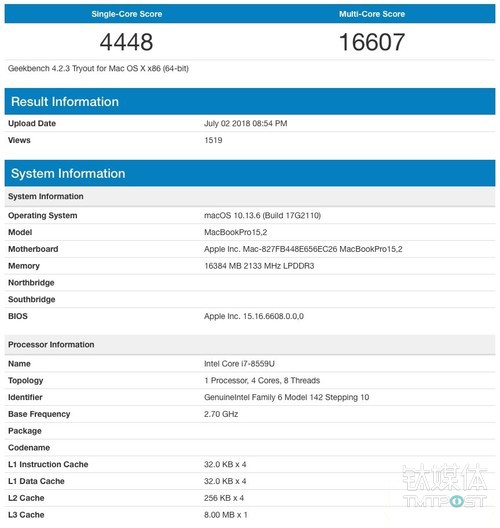Select the 256 KB x 4 value
Image resolution: width=500 pixels, height=528 pixels.
pos(224,498)
